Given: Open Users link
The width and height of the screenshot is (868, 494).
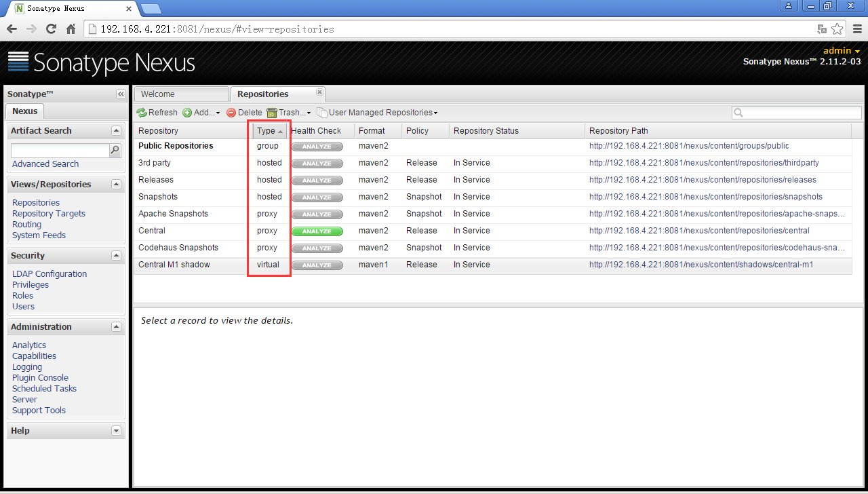Looking at the screenshot, I should [x=23, y=307].
